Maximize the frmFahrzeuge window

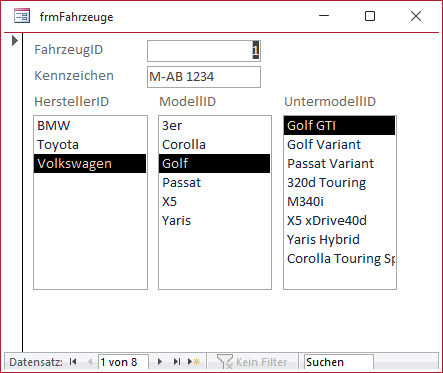(370, 16)
